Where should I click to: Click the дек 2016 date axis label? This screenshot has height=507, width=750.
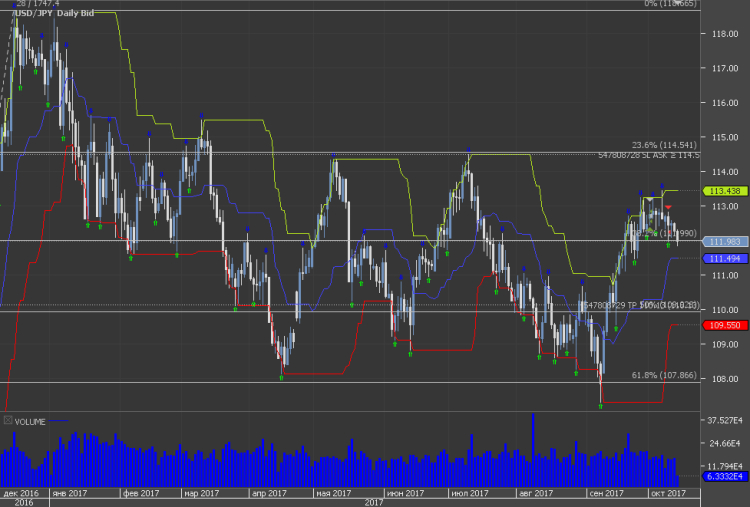21,493
